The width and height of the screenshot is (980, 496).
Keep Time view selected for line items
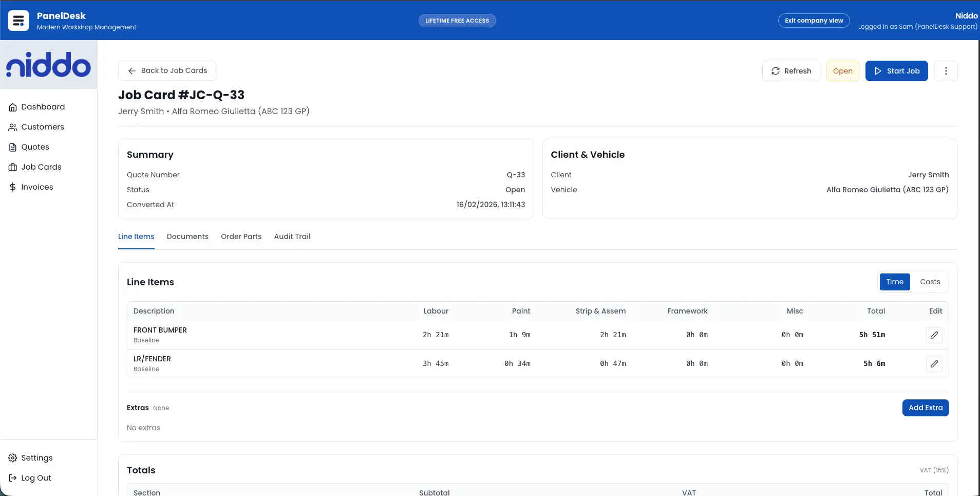pos(895,282)
